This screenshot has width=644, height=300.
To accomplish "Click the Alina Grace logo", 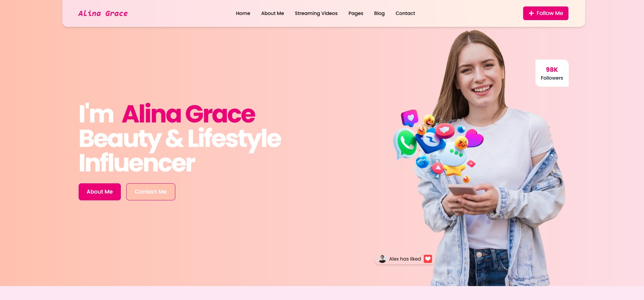I will (x=103, y=14).
